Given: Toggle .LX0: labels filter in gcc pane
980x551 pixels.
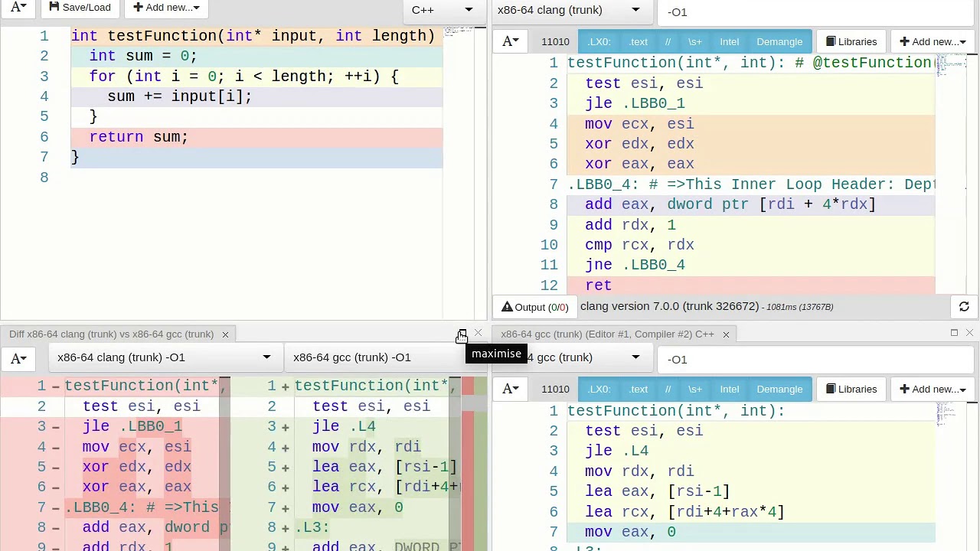Looking at the screenshot, I should pyautogui.click(x=599, y=390).
